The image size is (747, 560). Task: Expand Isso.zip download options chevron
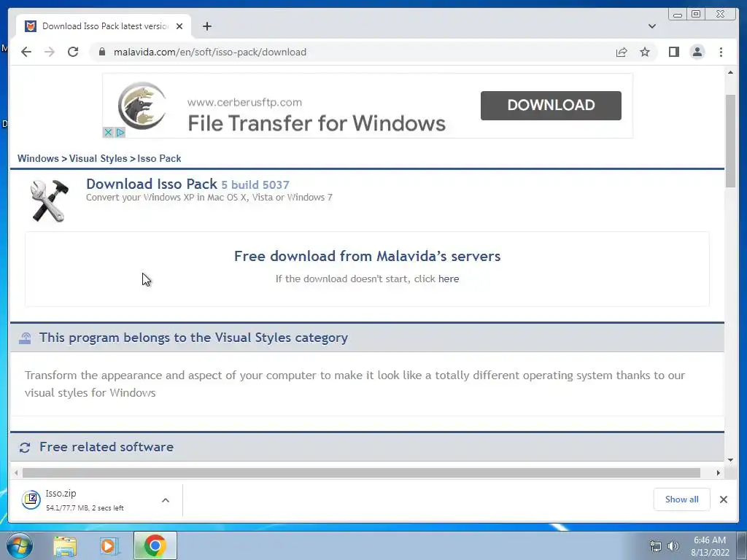(166, 500)
